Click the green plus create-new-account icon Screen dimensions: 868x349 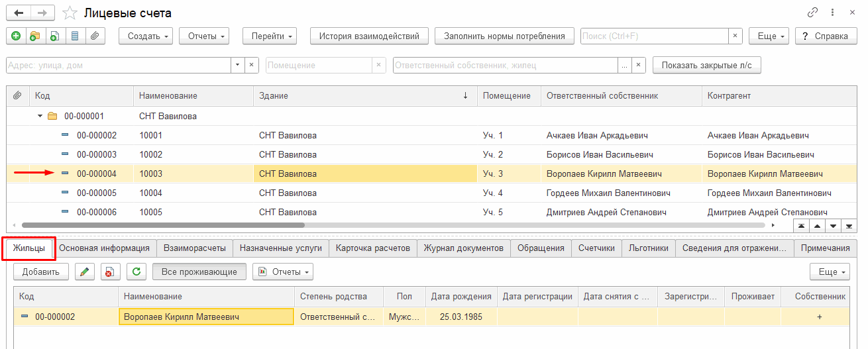16,36
